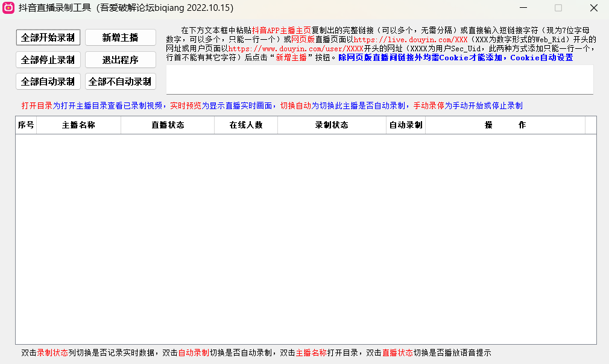Click the 录制状态 column header
Viewport: 609px width, 364px height.
tap(332, 125)
